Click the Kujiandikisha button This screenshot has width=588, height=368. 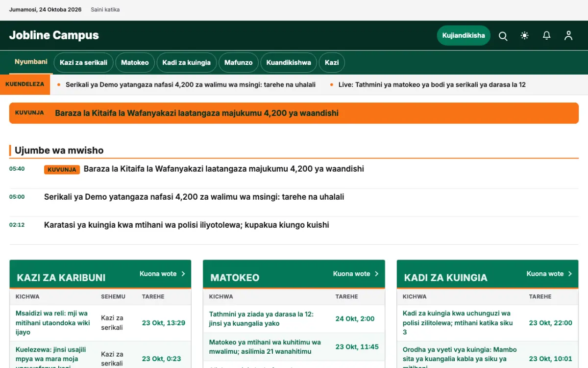(464, 35)
